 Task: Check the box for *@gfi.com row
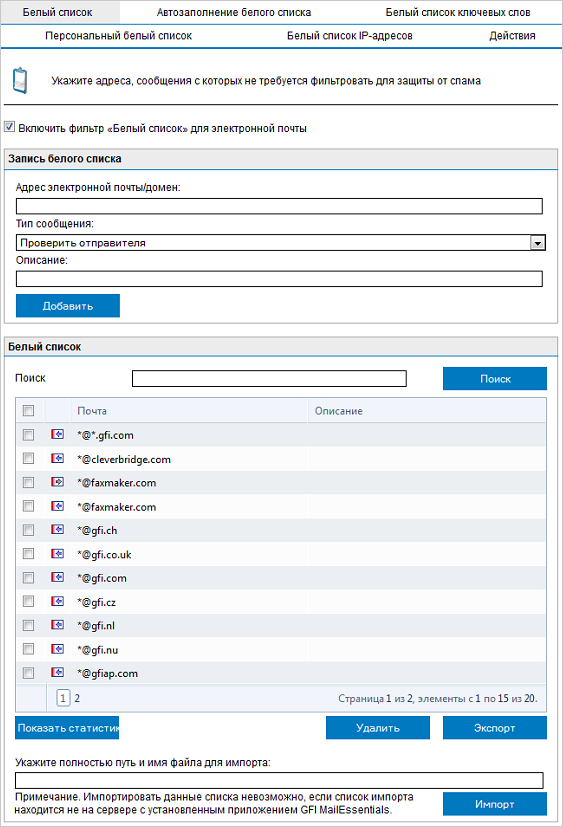pos(28,578)
